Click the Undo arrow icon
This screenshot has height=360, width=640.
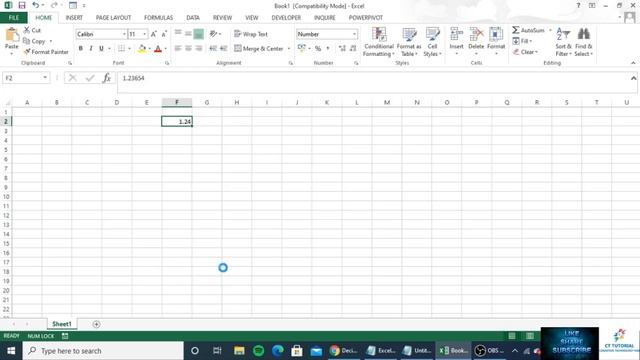(x=36, y=5)
